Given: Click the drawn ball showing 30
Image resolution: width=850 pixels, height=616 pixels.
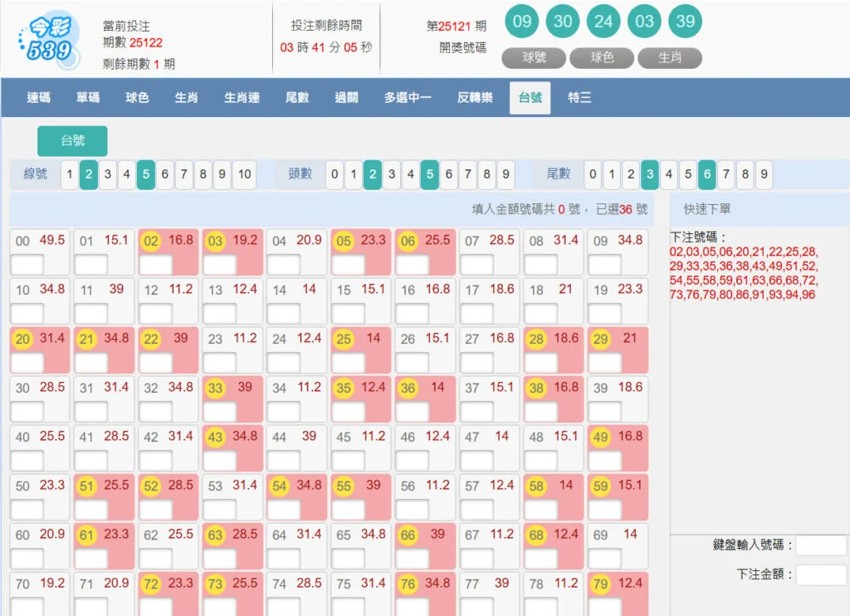Looking at the screenshot, I should (x=563, y=22).
